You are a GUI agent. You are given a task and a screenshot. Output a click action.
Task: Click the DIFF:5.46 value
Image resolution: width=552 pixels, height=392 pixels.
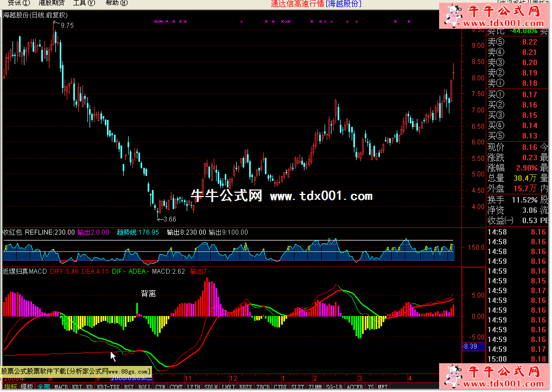click(65, 271)
